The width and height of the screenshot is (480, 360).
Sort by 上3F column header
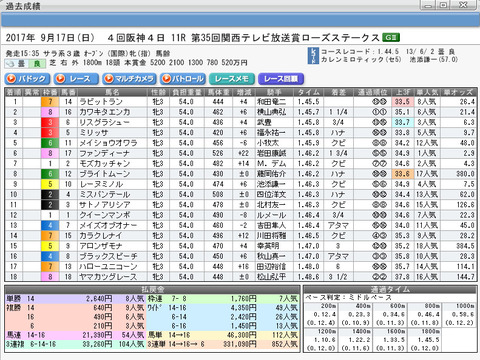(x=402, y=92)
